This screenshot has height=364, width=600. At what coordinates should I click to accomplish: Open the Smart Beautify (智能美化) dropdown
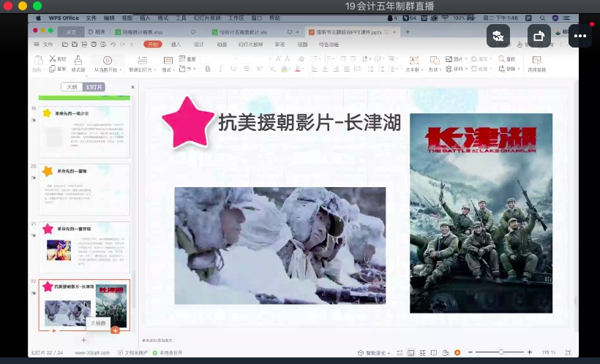(375, 352)
